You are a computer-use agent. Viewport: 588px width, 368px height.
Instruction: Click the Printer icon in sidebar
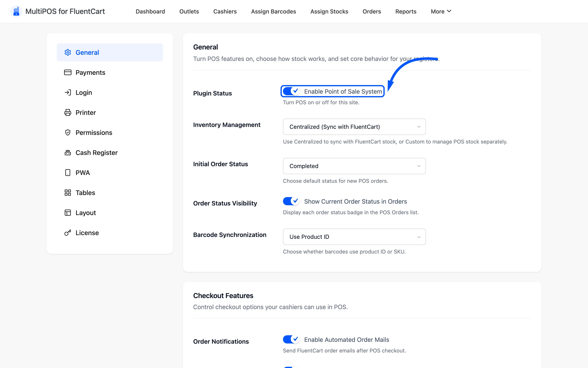click(x=68, y=112)
